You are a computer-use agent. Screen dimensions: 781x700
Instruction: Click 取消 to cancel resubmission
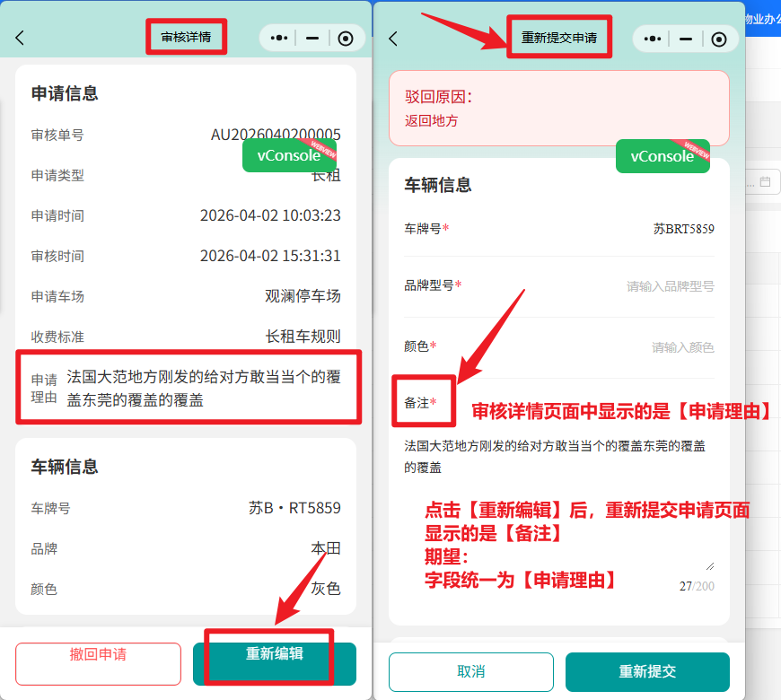pos(470,671)
